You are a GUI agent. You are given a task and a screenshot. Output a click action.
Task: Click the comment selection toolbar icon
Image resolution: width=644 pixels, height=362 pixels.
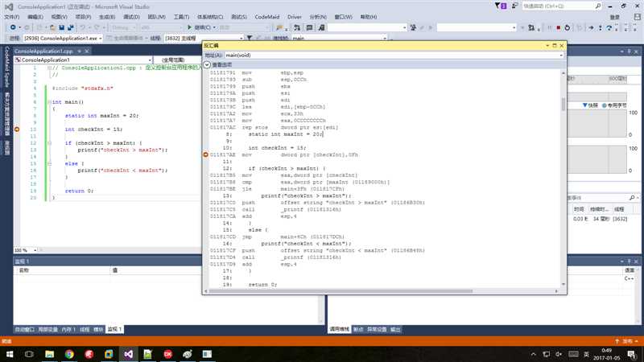(x=309, y=27)
